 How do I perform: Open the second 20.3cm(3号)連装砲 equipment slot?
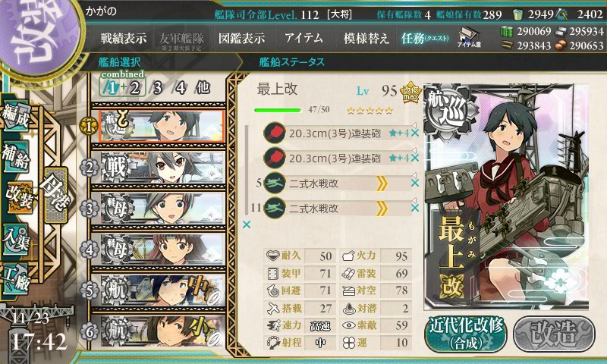point(336,158)
